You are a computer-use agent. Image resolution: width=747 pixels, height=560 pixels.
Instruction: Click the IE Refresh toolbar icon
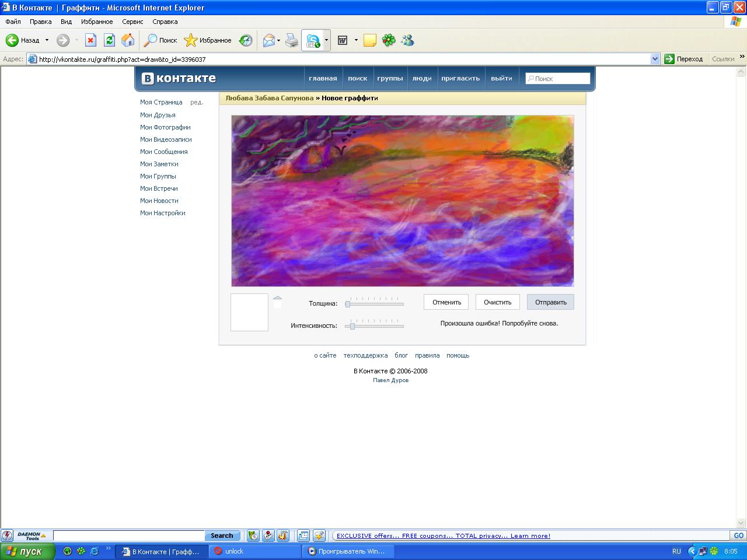click(109, 40)
